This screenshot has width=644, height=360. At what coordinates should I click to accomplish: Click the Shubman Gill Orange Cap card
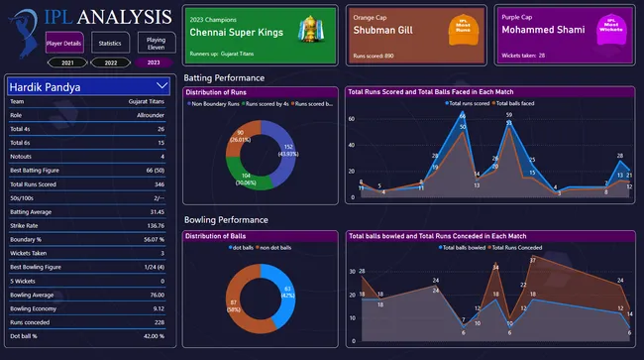416,36
